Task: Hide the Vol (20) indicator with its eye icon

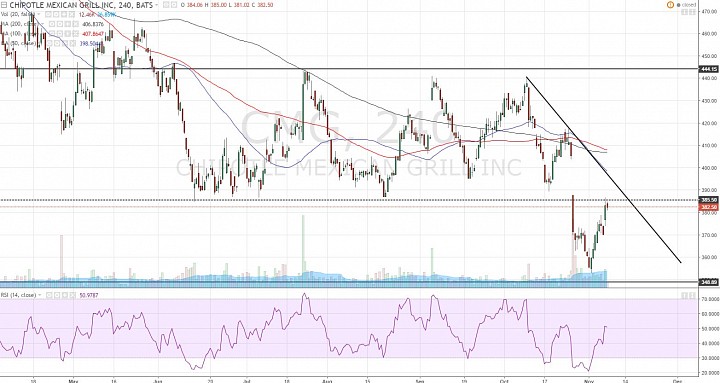Action: click(x=48, y=14)
